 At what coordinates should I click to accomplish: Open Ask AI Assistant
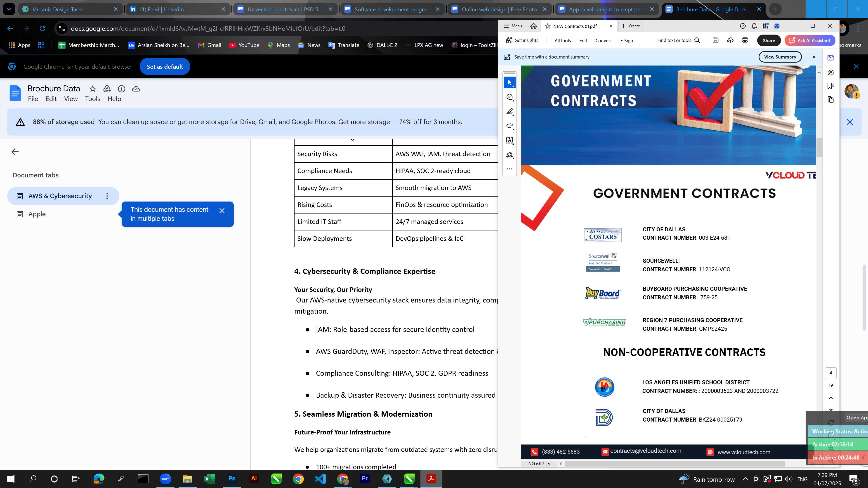pyautogui.click(x=810, y=40)
